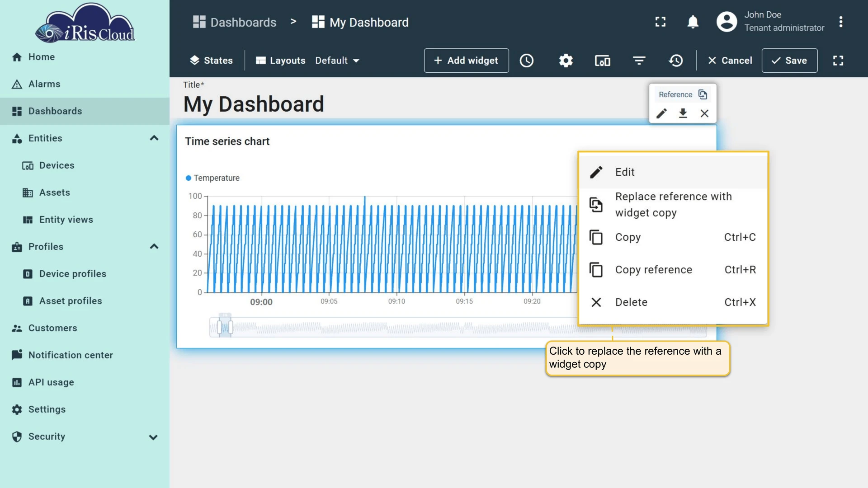The image size is (868, 488).
Task: Open dashboard settings gear
Action: 566,61
